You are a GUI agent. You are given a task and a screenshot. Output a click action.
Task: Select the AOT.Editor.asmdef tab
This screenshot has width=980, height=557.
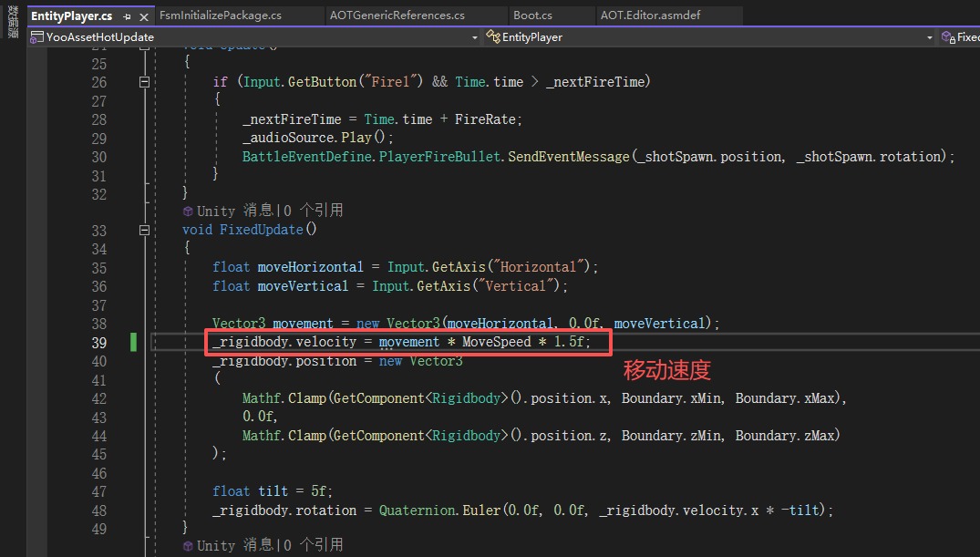click(x=651, y=15)
